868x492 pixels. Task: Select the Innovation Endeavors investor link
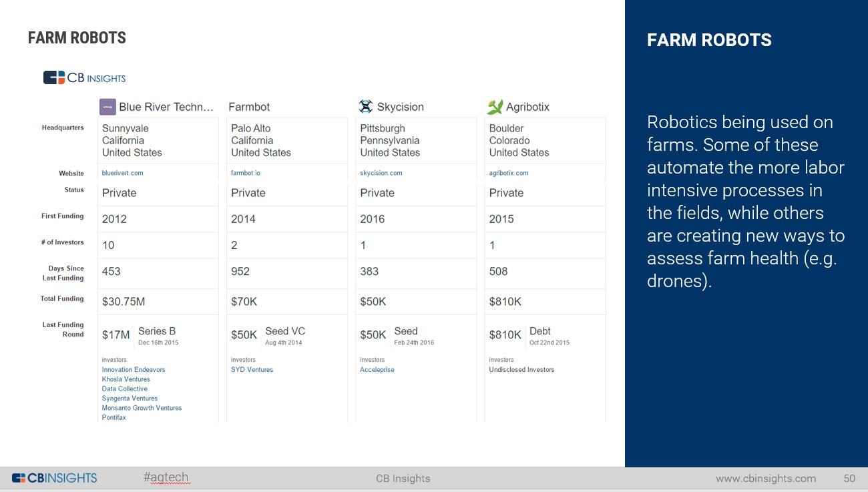click(134, 370)
